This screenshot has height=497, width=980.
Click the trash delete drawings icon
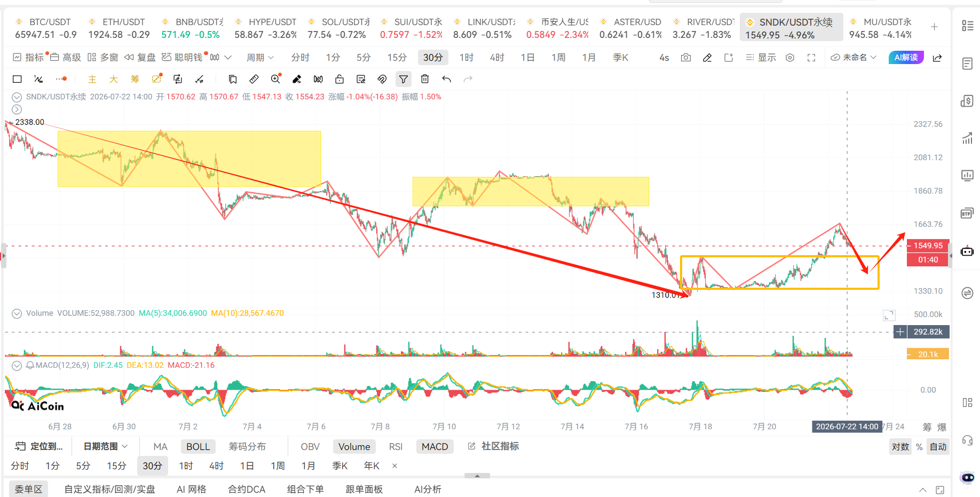[x=425, y=79]
